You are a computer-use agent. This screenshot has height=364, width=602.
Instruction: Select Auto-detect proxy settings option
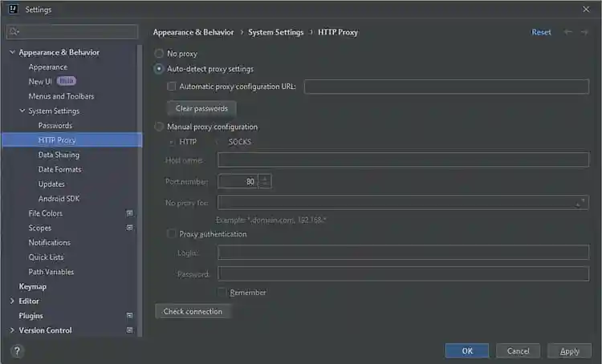point(159,69)
